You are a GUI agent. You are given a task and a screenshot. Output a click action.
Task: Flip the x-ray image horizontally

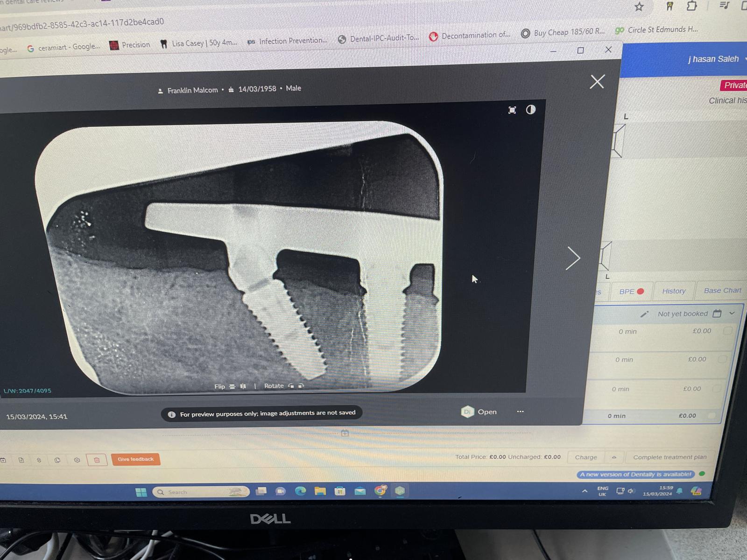(x=243, y=386)
